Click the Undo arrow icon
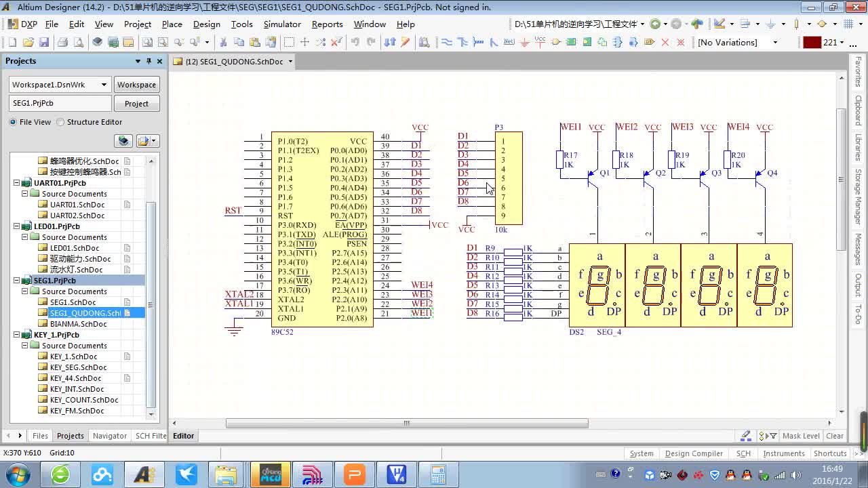This screenshot has height=488, width=868. 355,42
